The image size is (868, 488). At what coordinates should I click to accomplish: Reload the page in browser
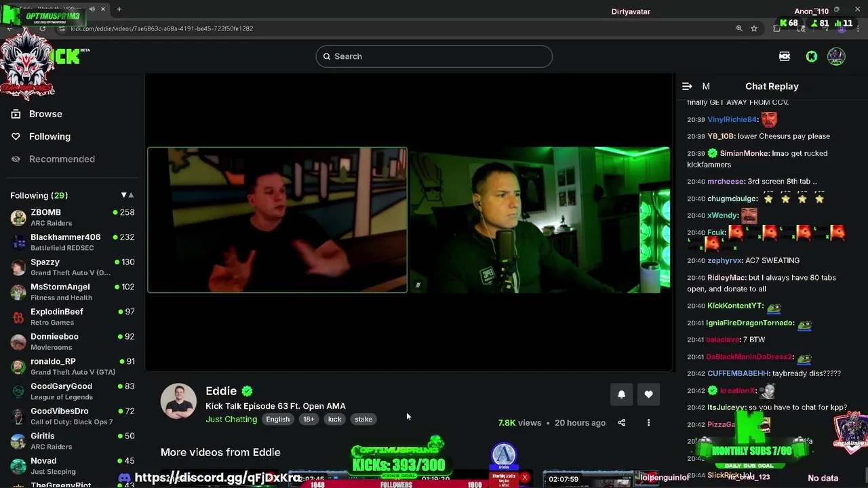pos(43,28)
